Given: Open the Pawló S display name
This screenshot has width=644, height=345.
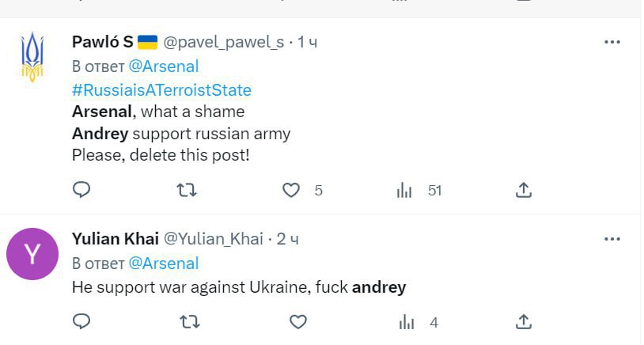Looking at the screenshot, I should 102,42.
